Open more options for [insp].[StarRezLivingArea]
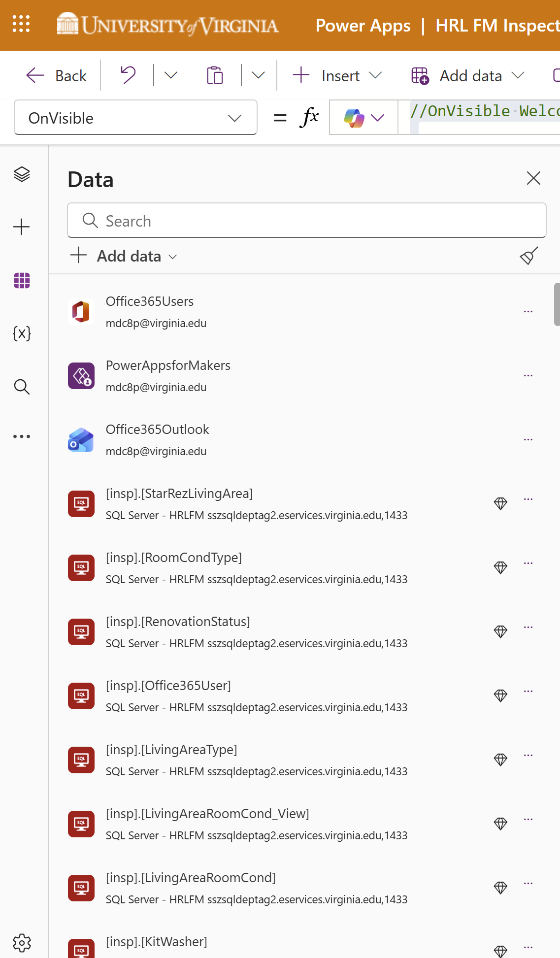 [x=528, y=499]
